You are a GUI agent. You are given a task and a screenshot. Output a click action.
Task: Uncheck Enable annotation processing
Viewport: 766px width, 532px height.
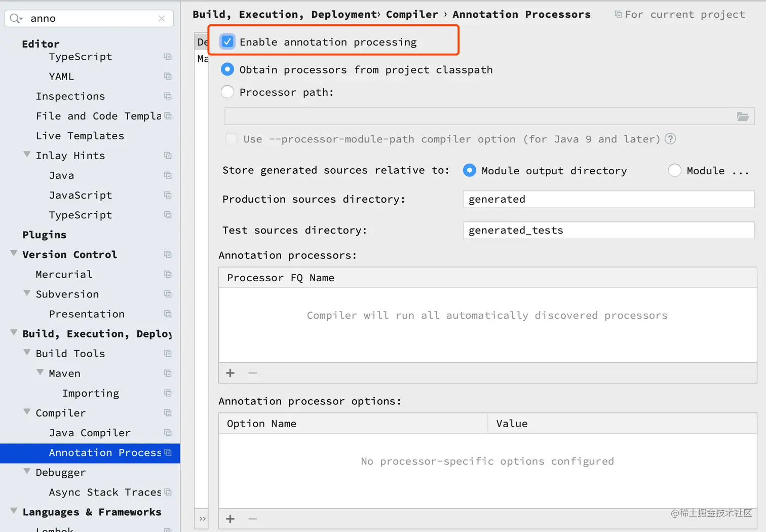228,42
